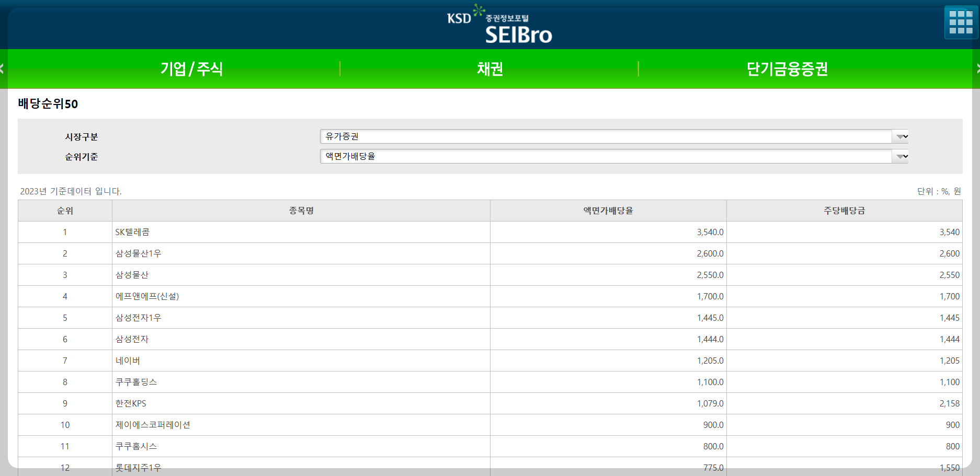Click the left arrow on green navigation bar
980x476 pixels.
(2, 68)
